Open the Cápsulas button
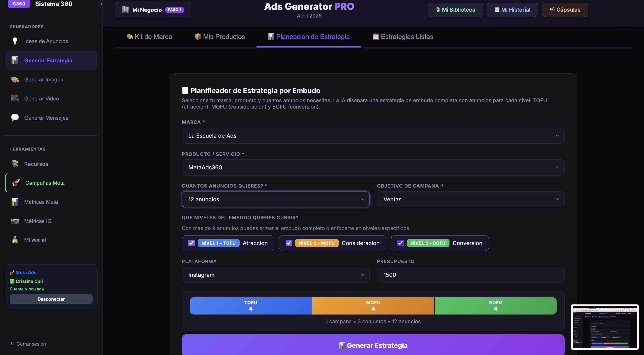Viewport: 644px width, 355px height. tap(565, 10)
